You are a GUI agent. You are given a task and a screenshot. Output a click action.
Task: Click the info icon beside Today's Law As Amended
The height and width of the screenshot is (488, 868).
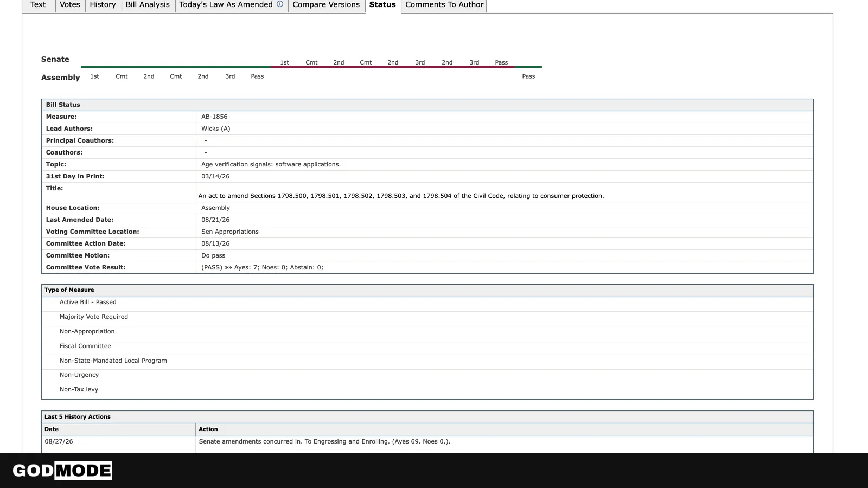coord(280,4)
